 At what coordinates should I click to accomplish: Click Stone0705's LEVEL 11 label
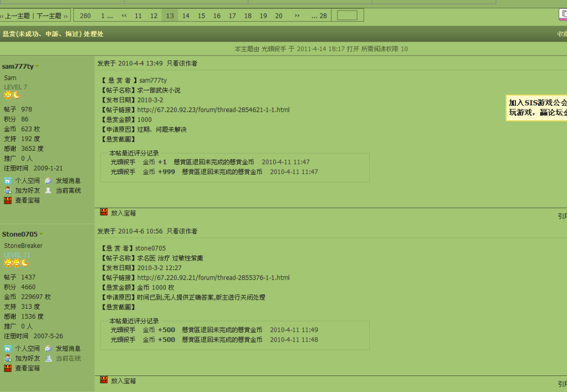tap(17, 254)
